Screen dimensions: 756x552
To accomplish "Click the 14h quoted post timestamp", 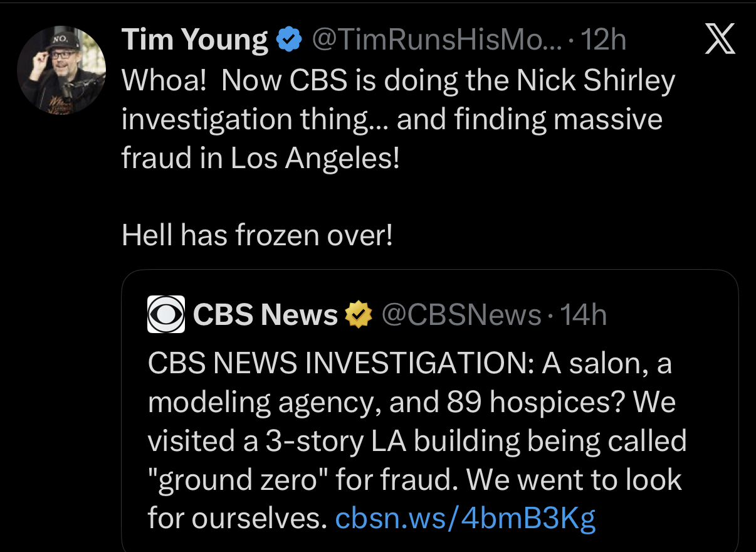I will [x=584, y=314].
